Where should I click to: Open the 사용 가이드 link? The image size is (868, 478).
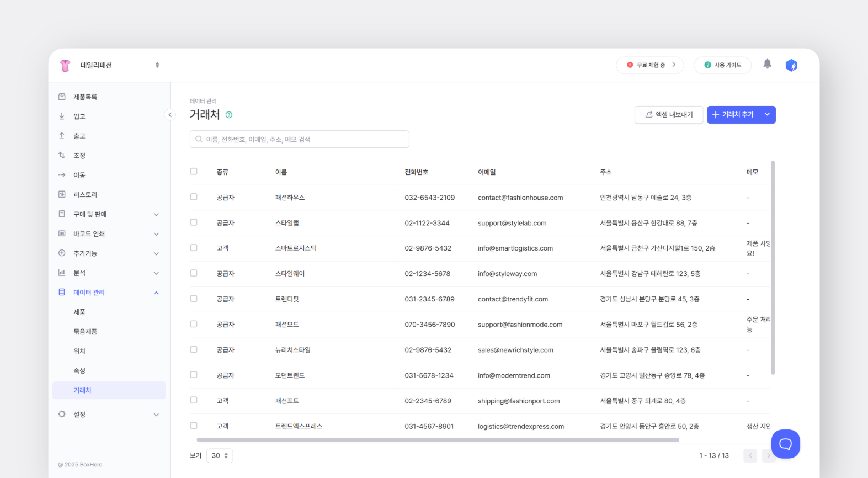click(x=722, y=65)
